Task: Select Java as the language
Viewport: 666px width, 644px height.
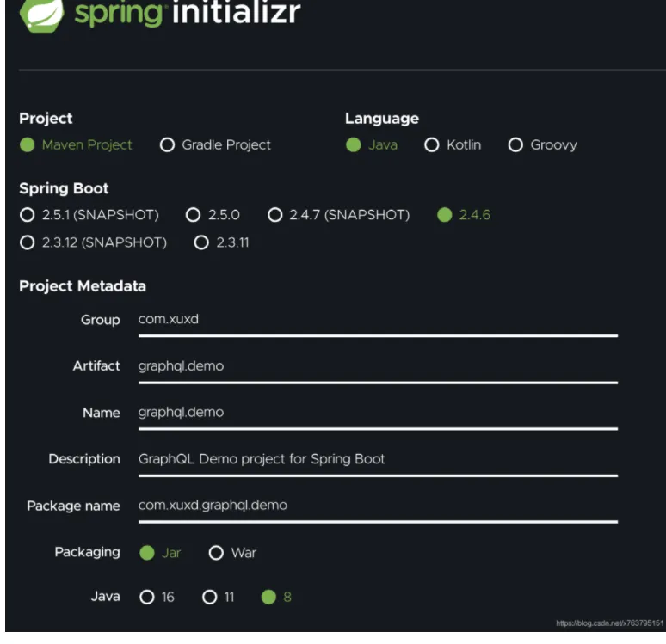Action: tap(354, 144)
